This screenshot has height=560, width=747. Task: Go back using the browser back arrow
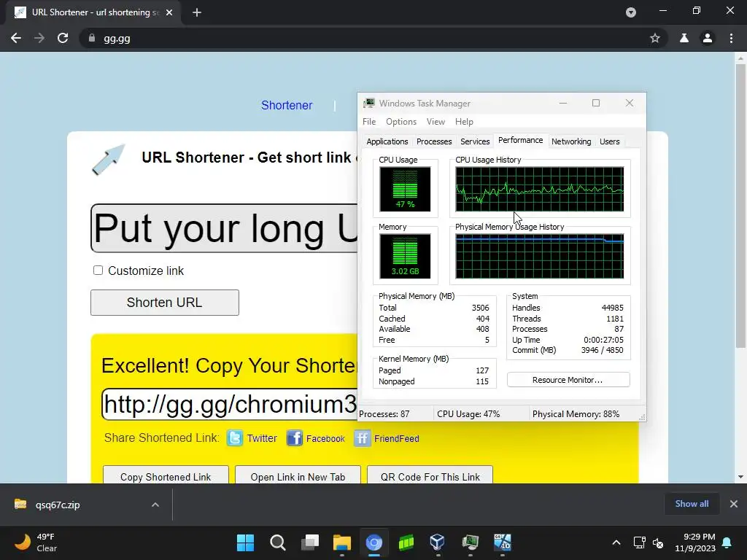click(16, 38)
